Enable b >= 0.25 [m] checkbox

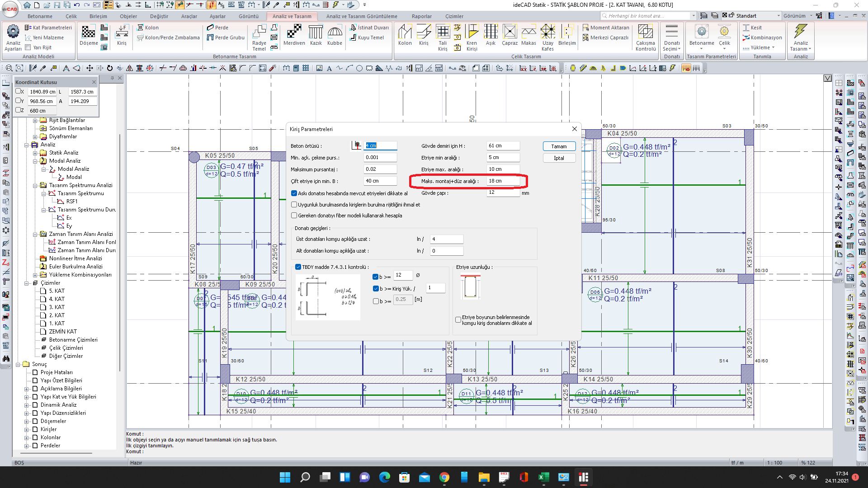click(376, 301)
